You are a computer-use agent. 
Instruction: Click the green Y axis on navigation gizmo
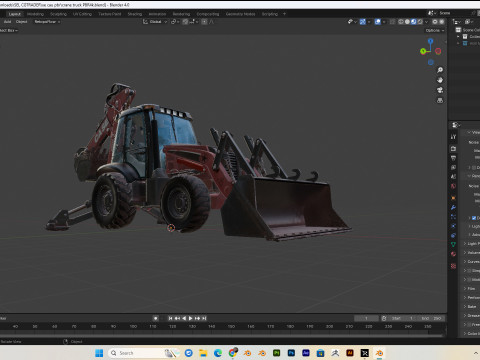(423, 51)
